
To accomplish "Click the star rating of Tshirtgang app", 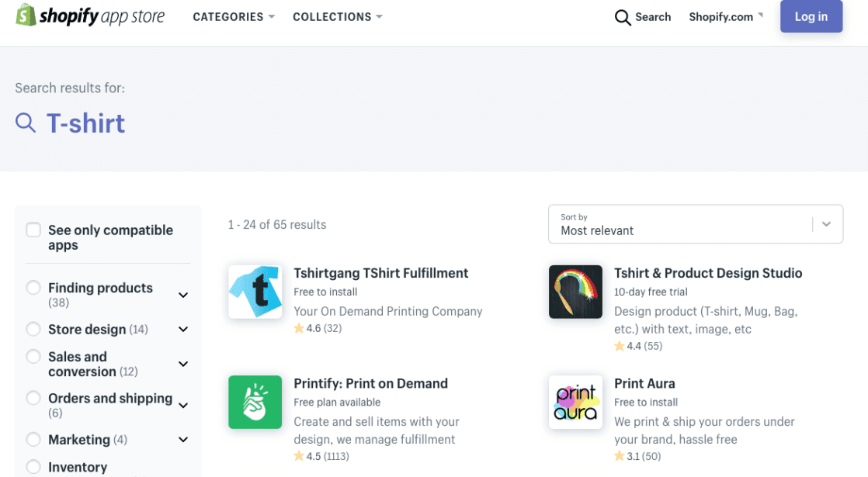I will coord(318,328).
